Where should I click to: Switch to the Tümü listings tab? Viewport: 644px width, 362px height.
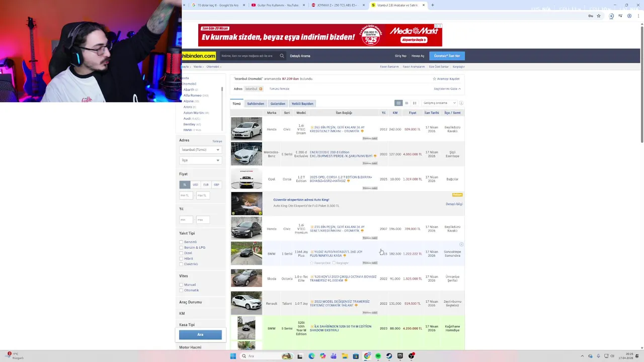click(236, 104)
